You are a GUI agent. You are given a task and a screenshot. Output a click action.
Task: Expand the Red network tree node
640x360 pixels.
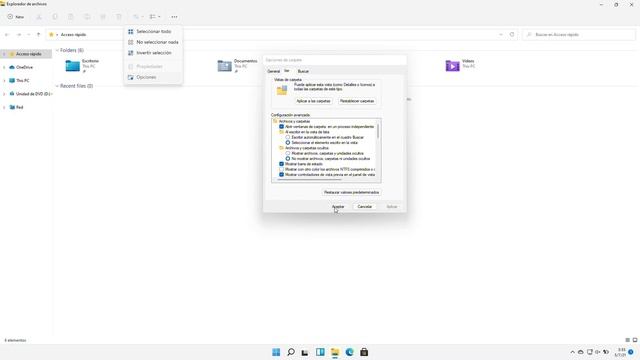(x=4, y=107)
